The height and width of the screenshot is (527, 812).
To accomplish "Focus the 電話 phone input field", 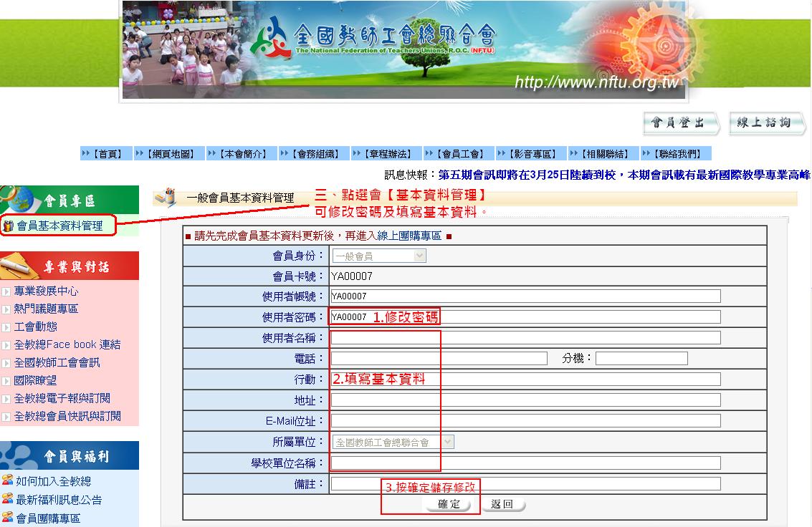I will [x=439, y=359].
